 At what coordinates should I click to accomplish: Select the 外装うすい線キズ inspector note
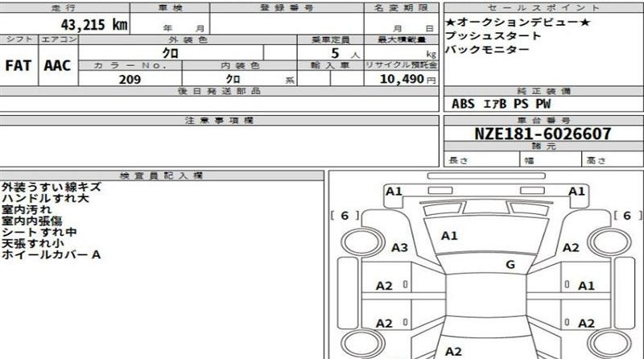point(52,188)
